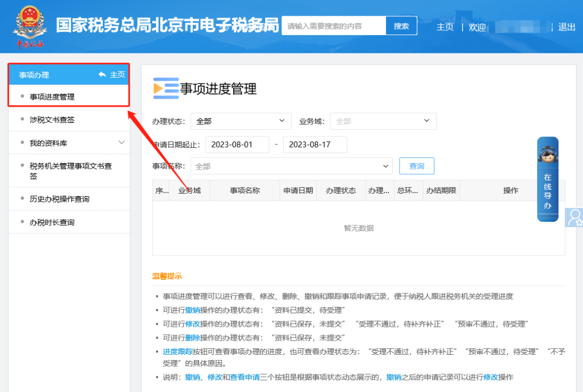
Task: Click the 业务域 column header
Action: [x=189, y=191]
